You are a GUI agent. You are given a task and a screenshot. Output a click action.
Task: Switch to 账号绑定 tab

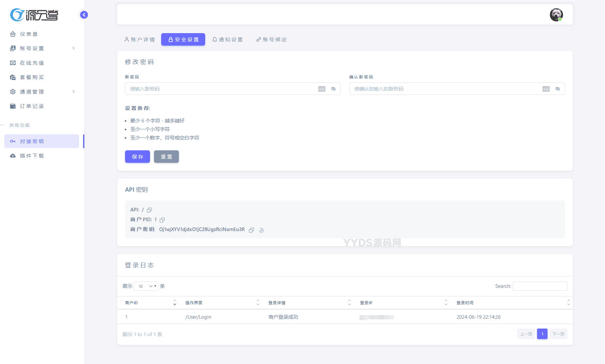pyautogui.click(x=271, y=39)
